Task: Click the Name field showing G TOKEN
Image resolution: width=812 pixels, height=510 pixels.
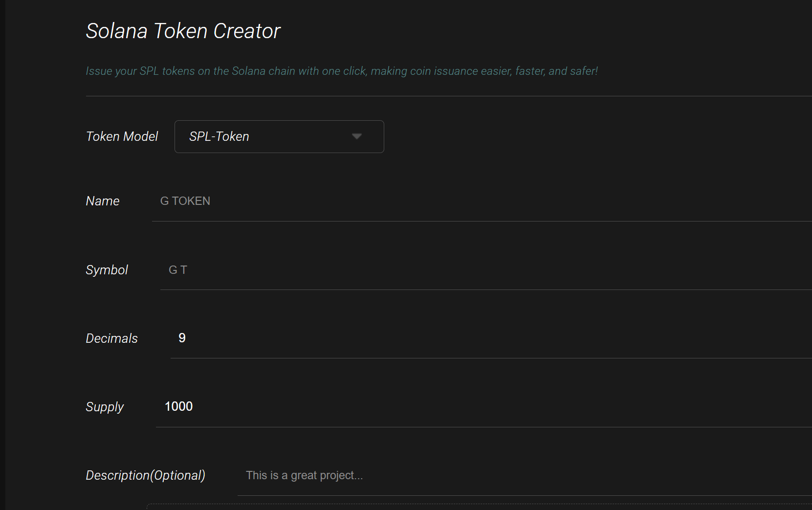Action: (342, 200)
